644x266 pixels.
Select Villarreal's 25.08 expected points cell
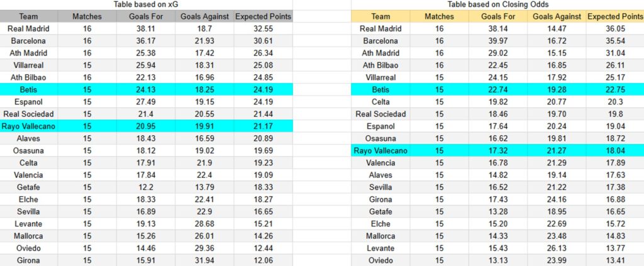click(x=263, y=65)
